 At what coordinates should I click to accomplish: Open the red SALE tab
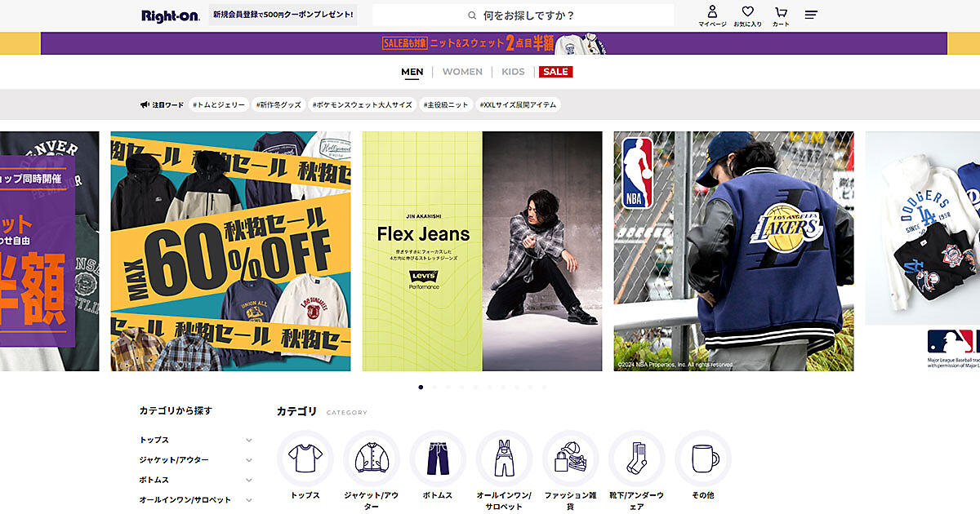[555, 72]
